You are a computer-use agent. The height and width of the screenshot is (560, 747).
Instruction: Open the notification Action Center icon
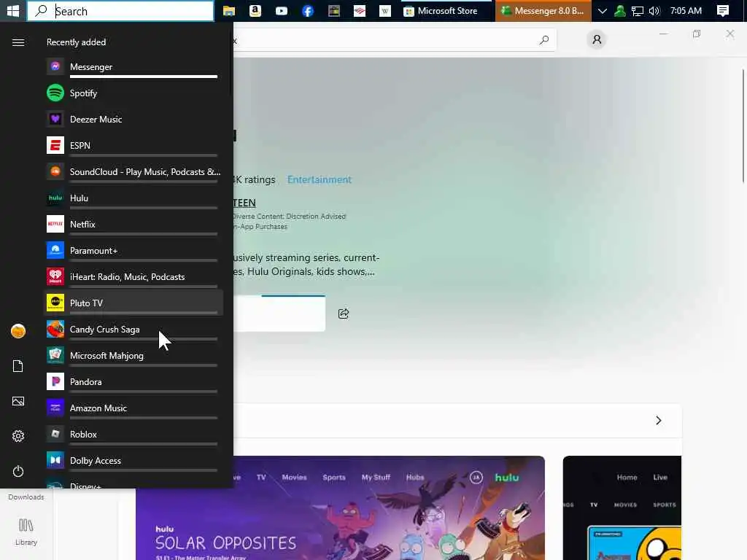723,10
